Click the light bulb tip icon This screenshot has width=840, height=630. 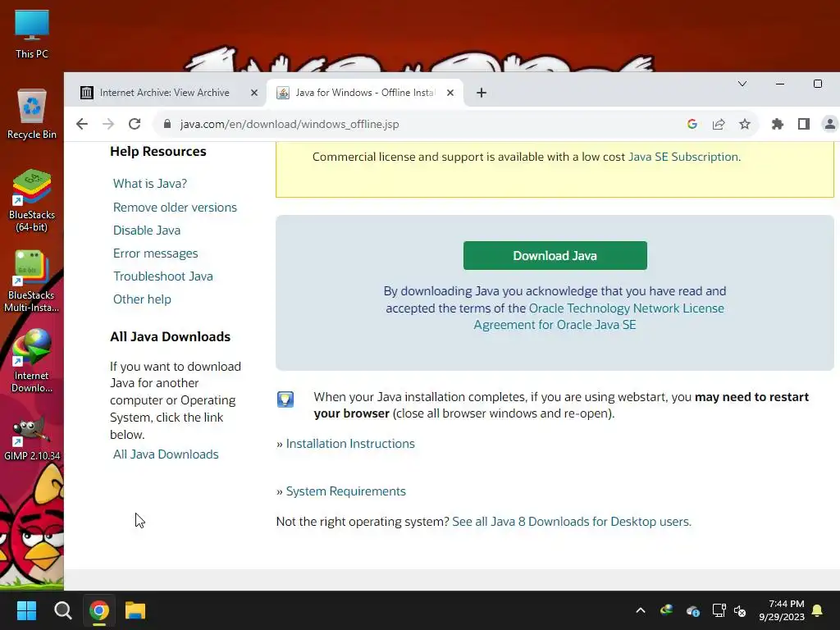tap(285, 399)
